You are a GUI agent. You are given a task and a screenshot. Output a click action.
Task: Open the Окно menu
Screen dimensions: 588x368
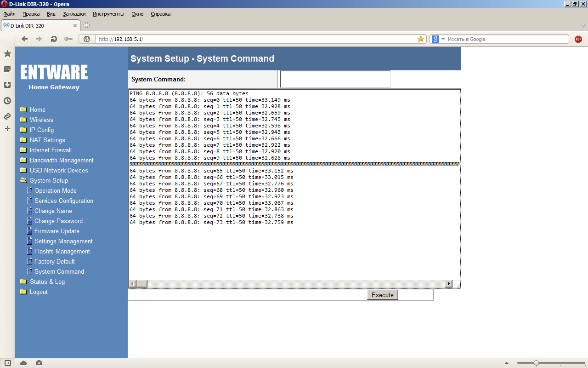coord(137,14)
